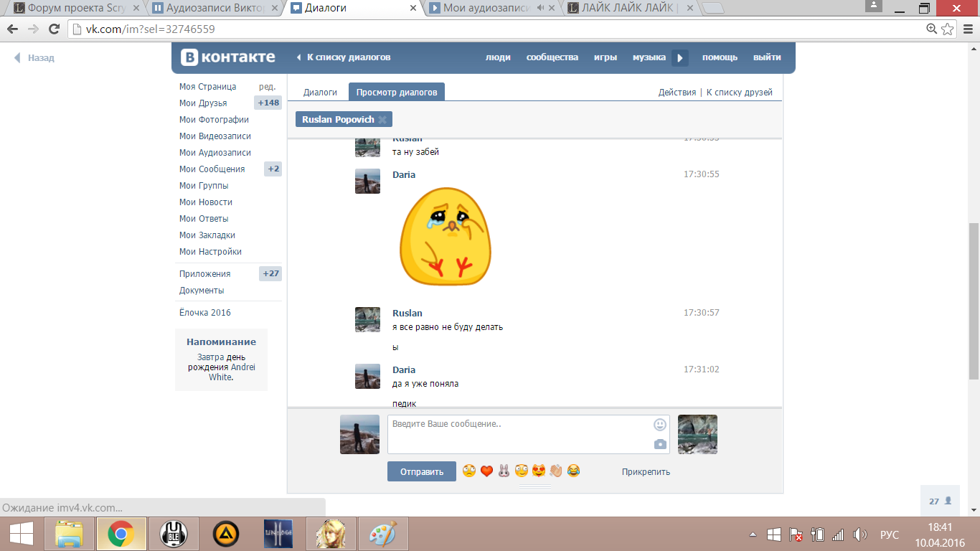Open the Paint app from taskbar
Screen dimensions: 980x551
click(x=383, y=534)
